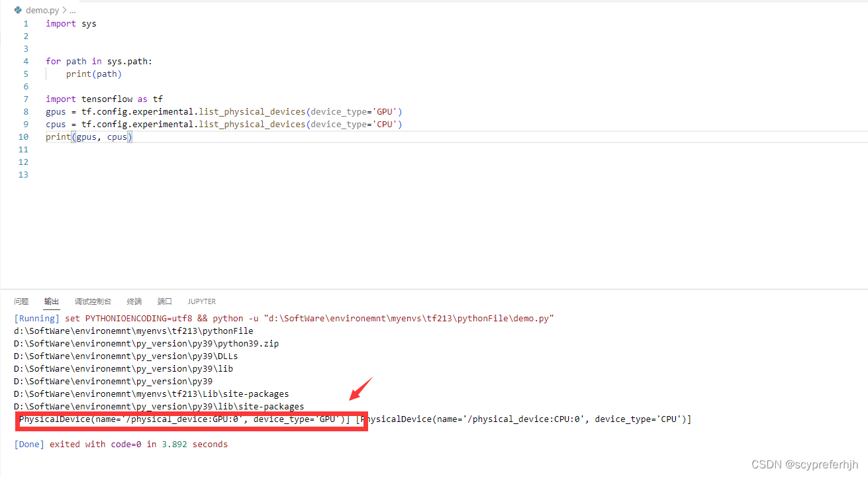Click the breadcrumb ellipsis after demo.py

(72, 11)
